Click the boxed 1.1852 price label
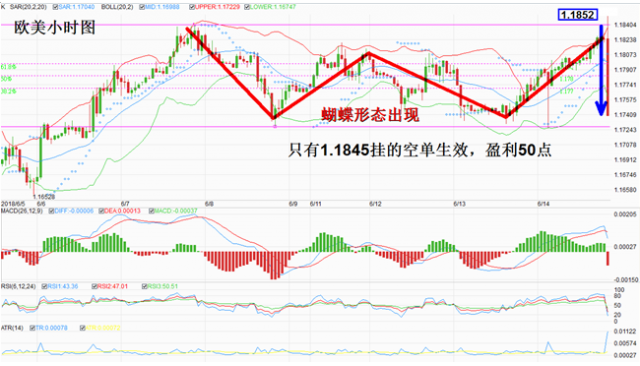This screenshot has height=366, width=640. [578, 15]
